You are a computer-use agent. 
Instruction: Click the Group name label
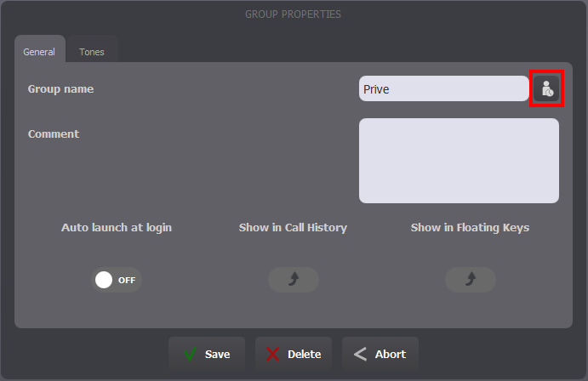[60, 89]
